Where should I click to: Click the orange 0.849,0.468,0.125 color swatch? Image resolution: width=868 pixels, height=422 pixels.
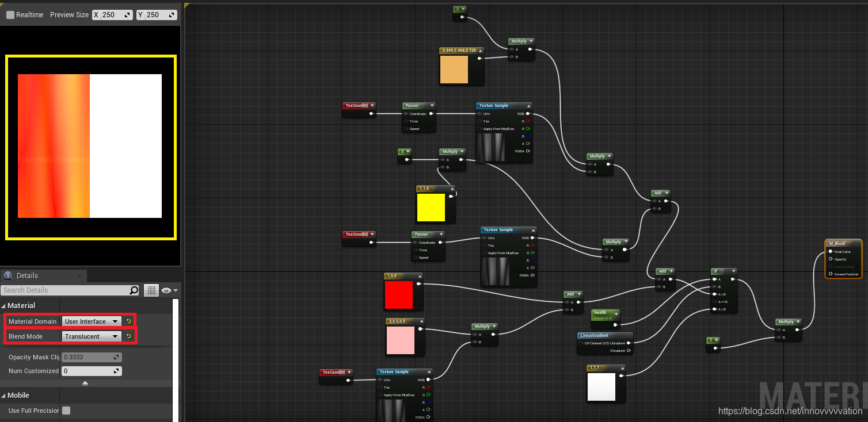coord(454,70)
